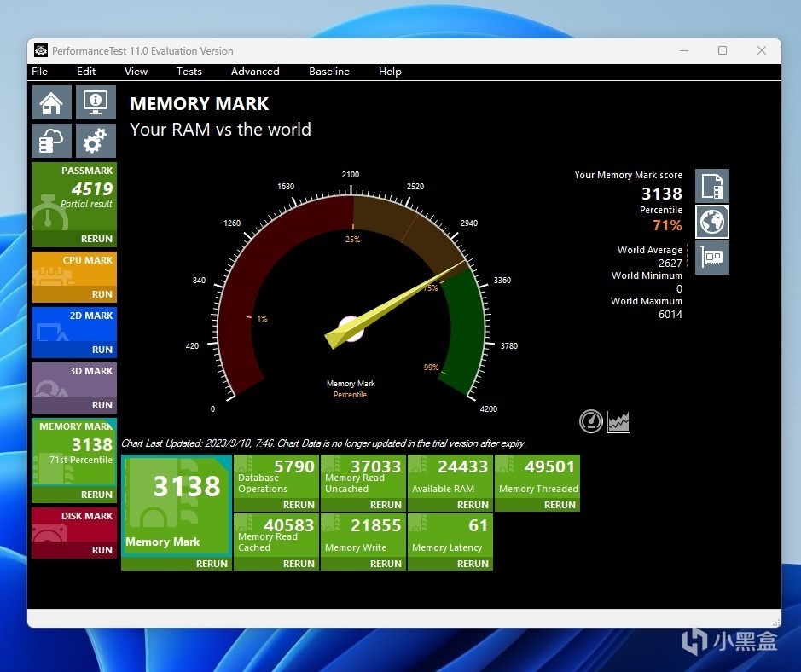Click the MEMORY MARK page heading
Image resolution: width=801 pixels, height=672 pixels.
(x=200, y=104)
